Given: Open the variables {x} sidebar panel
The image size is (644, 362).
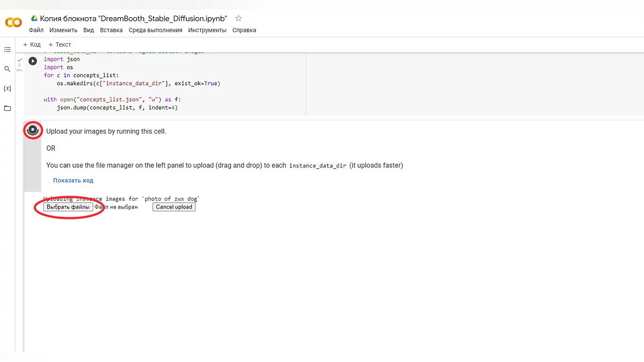Looking at the screenshot, I should pos(7,88).
